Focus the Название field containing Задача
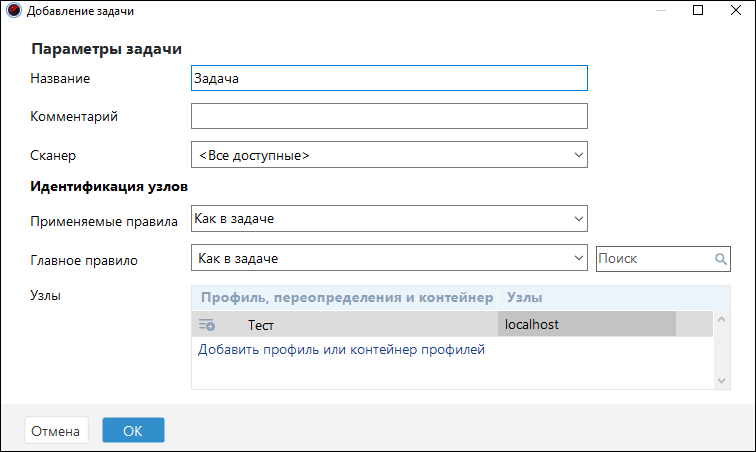The width and height of the screenshot is (756, 452). pos(389,78)
